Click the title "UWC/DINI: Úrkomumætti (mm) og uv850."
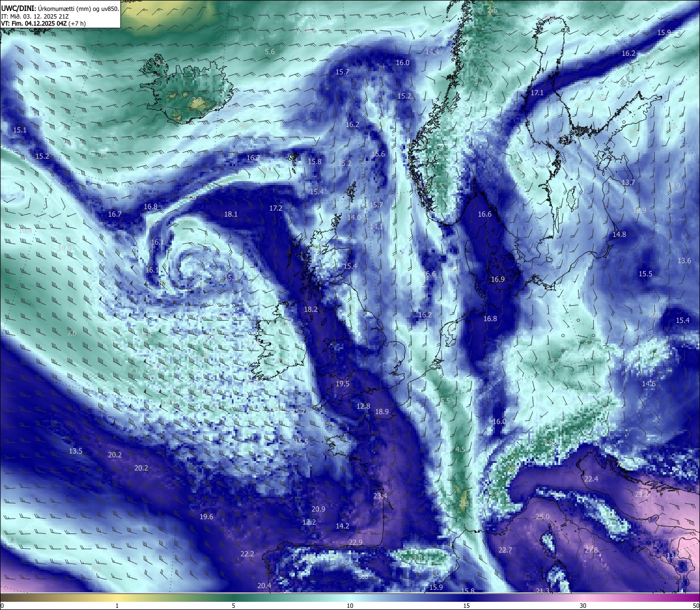This screenshot has width=700, height=610. click(60, 8)
